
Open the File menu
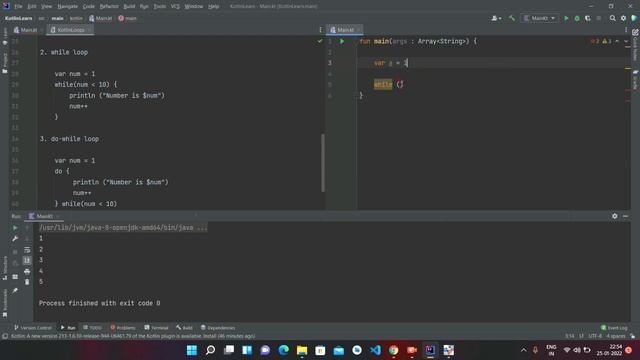18,7
